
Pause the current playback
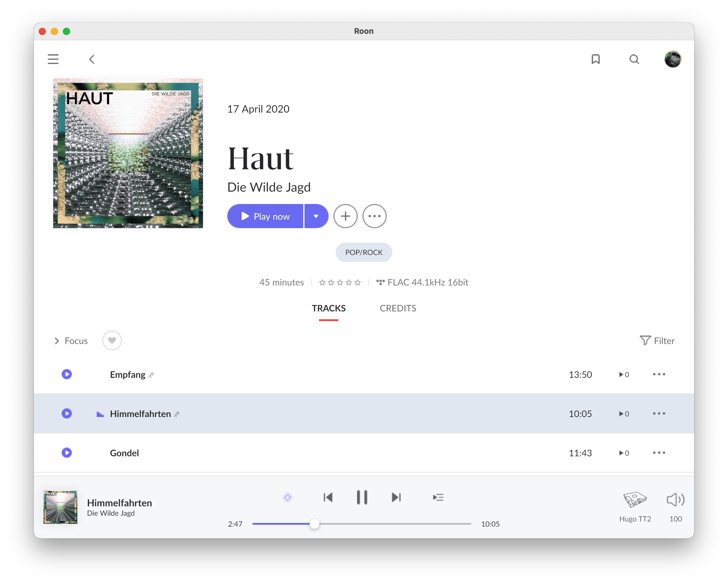click(x=362, y=497)
